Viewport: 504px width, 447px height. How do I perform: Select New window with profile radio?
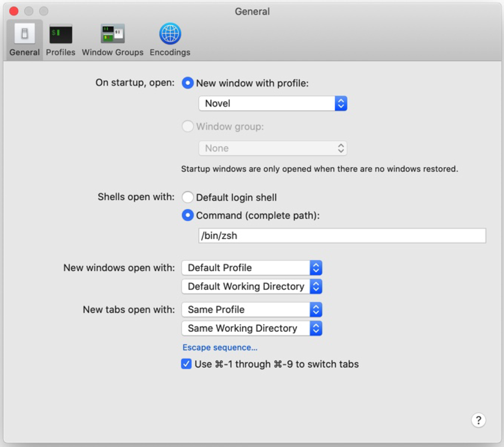[x=187, y=83]
